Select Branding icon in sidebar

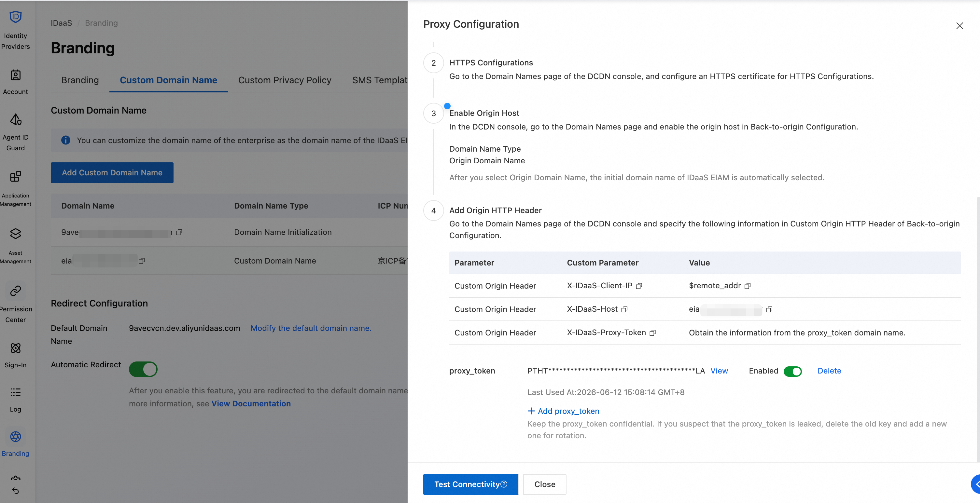(16, 437)
